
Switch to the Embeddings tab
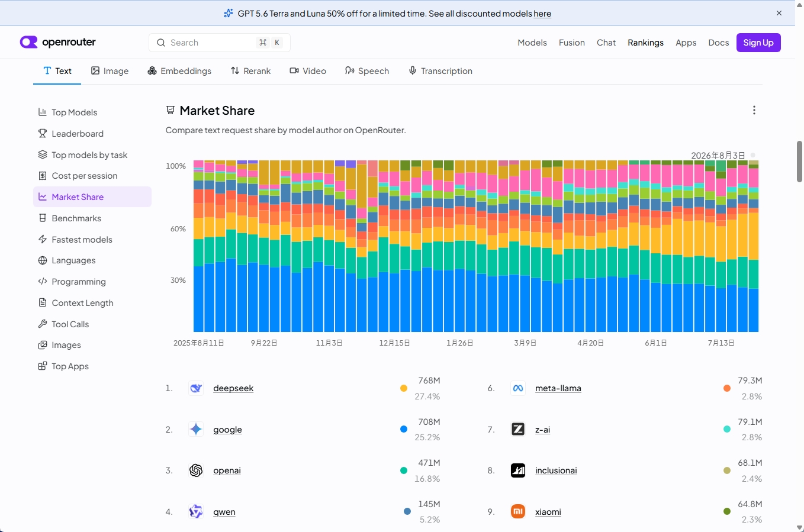click(x=179, y=71)
